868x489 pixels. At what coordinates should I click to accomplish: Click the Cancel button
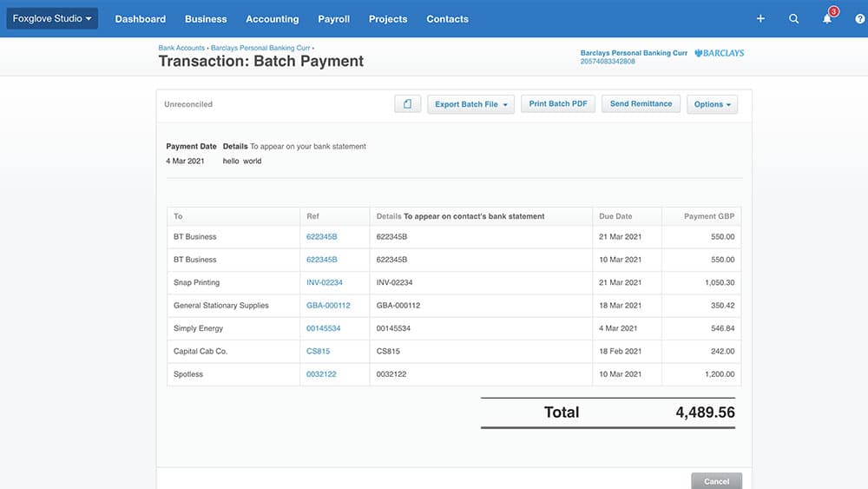[x=716, y=481]
